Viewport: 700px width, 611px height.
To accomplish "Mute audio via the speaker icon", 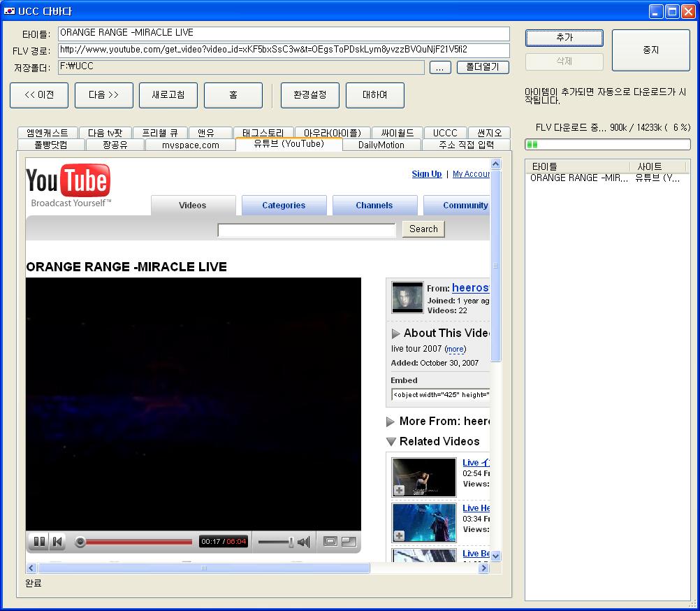I will 304,542.
